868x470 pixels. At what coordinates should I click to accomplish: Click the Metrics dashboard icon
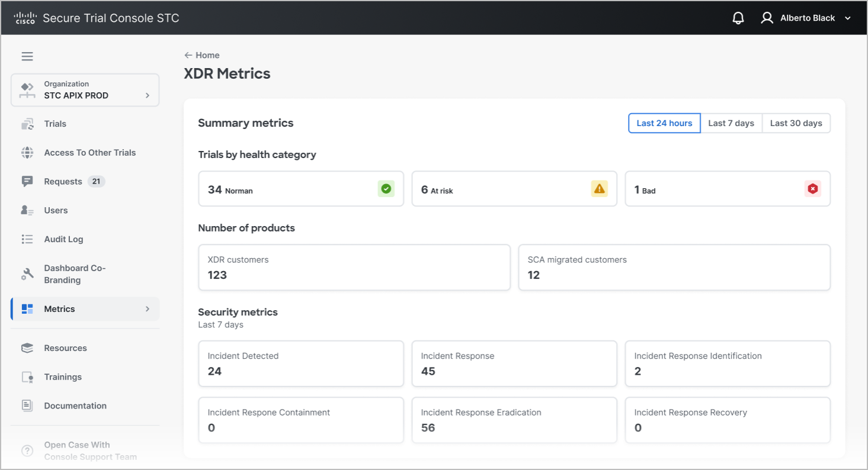(x=27, y=309)
